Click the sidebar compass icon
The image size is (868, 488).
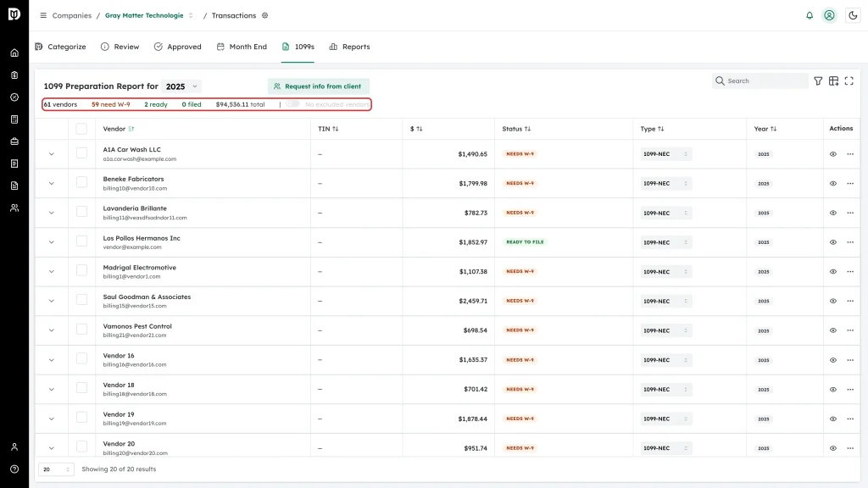tap(14, 97)
